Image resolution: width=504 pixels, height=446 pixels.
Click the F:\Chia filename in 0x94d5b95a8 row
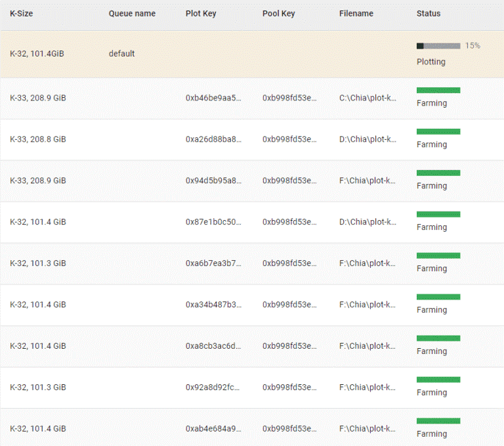pos(367,181)
